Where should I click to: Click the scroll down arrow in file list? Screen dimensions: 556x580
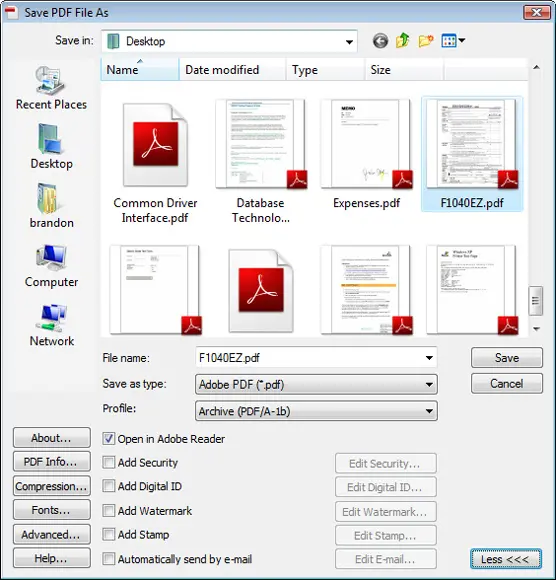tap(536, 328)
